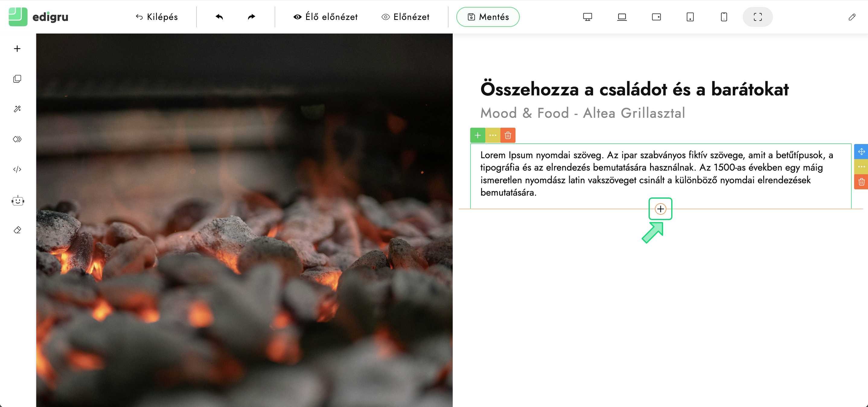This screenshot has height=407, width=868.
Task: Click the circled plus below text block
Action: (x=660, y=209)
